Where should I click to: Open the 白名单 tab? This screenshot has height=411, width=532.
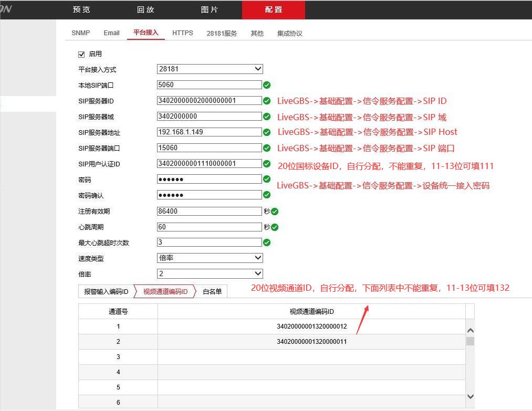213,291
